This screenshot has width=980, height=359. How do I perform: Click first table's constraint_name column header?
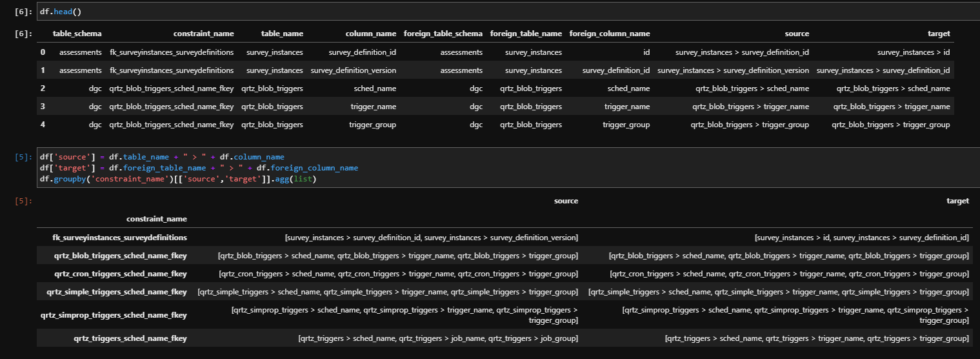pyautogui.click(x=203, y=34)
